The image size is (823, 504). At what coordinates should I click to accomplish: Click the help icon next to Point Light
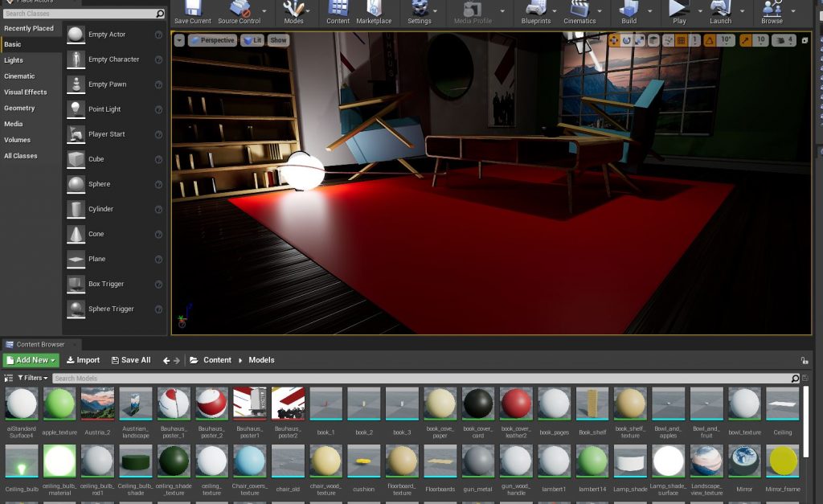point(158,110)
